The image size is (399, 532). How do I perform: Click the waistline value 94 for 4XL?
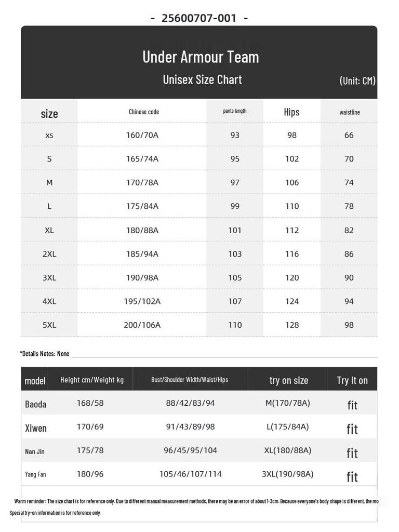point(349,301)
